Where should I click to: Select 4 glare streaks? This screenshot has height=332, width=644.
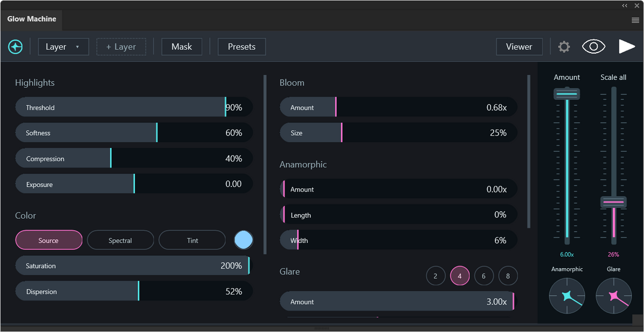(460, 276)
